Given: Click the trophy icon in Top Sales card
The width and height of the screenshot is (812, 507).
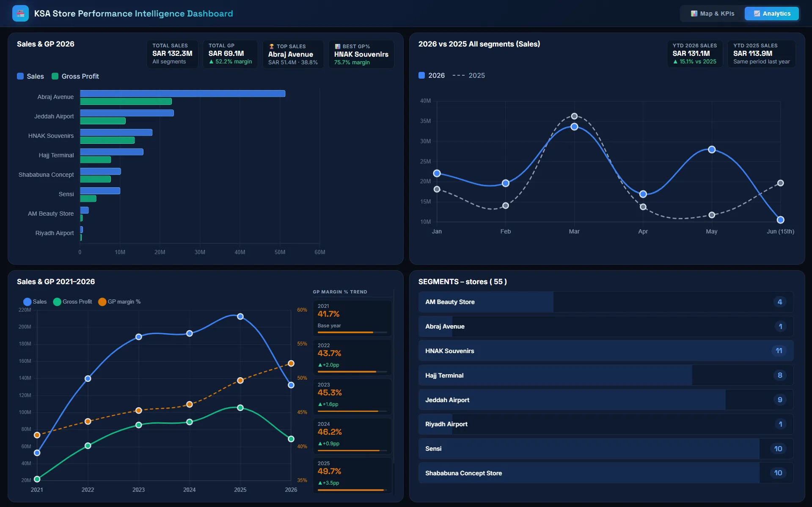Looking at the screenshot, I should 272,46.
